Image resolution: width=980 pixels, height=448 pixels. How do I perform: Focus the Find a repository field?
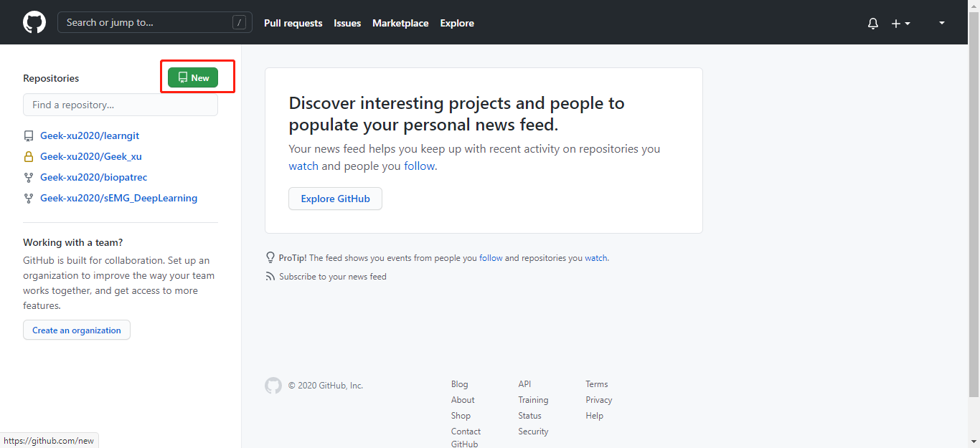pos(121,105)
